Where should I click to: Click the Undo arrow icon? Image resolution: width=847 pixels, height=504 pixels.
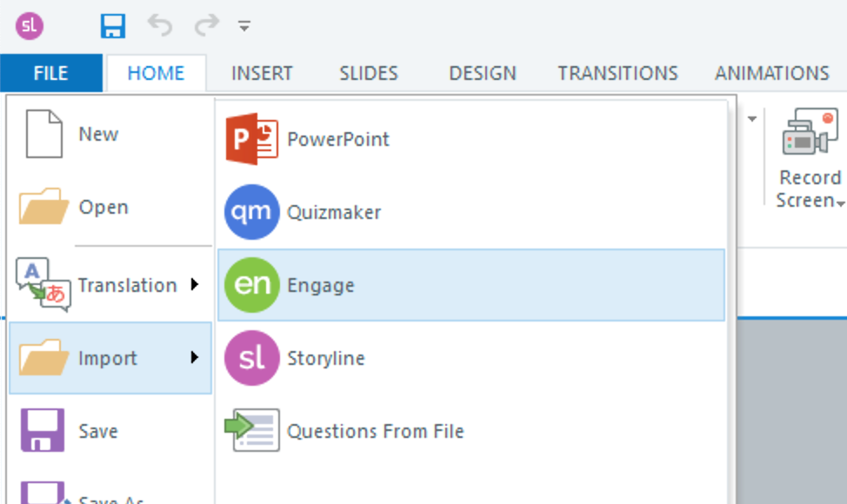[x=159, y=26]
